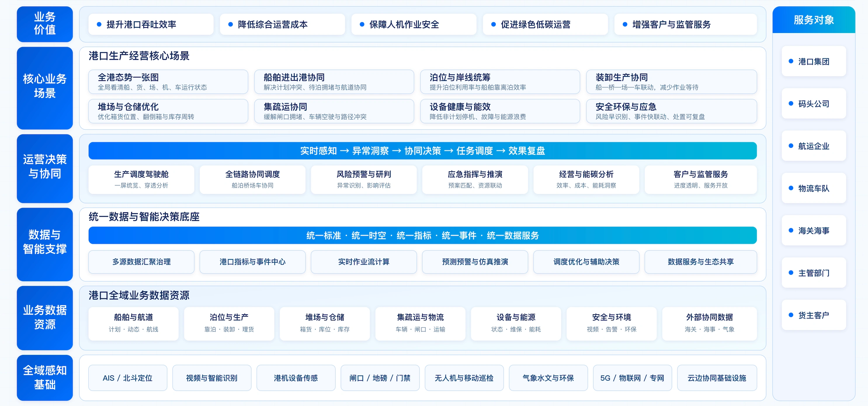
Task: Click the AIS / 北斗定位 box
Action: point(128,378)
